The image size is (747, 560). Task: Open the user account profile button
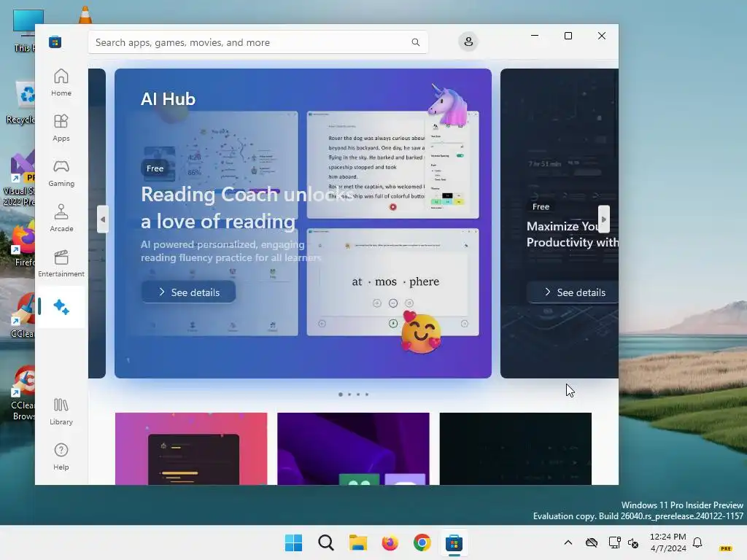[x=468, y=42]
